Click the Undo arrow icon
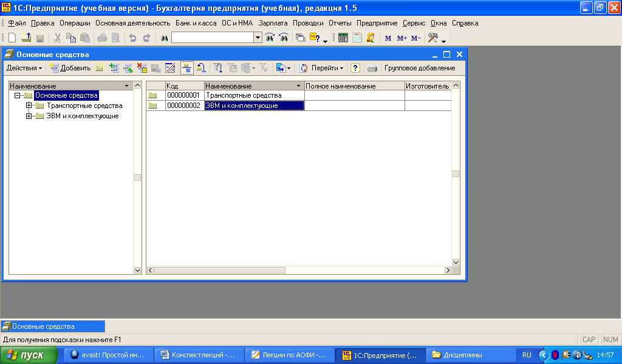 [133, 38]
